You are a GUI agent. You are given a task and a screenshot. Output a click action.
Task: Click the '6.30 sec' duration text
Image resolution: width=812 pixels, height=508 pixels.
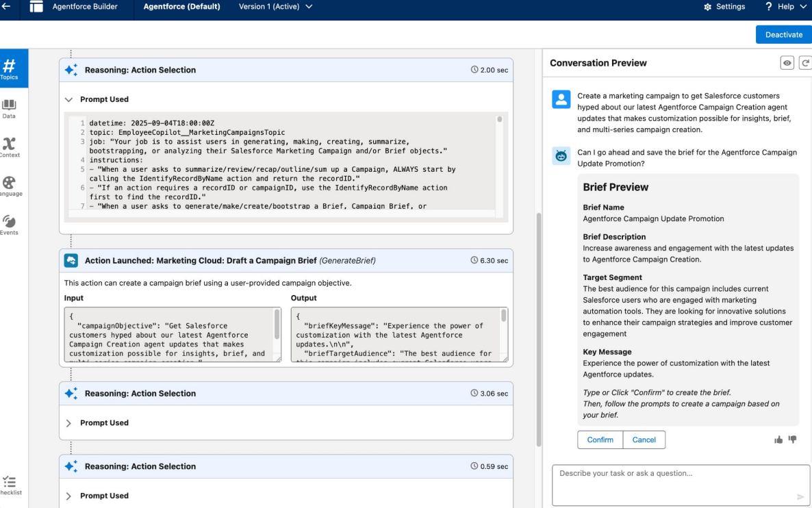(x=494, y=260)
